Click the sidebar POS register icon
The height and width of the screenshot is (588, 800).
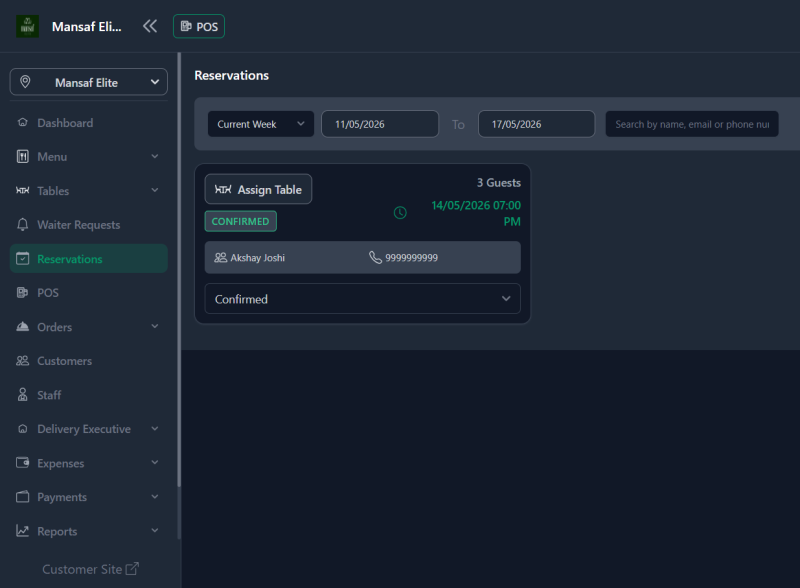22,292
